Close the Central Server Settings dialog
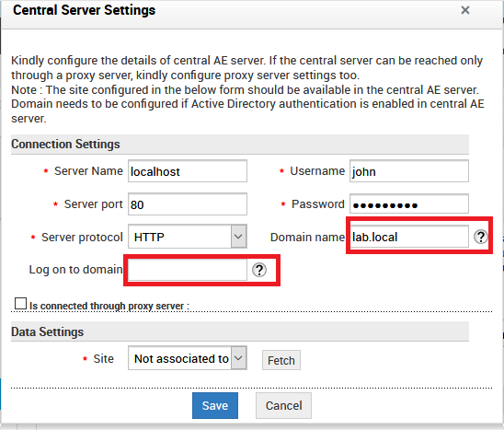Screen dimensions: 504x430 click(465, 10)
